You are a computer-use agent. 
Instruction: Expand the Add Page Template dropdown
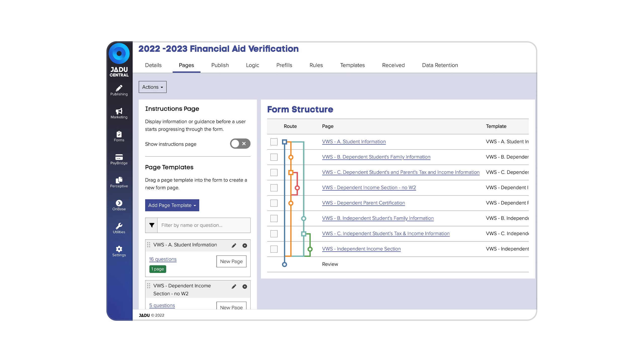click(172, 205)
